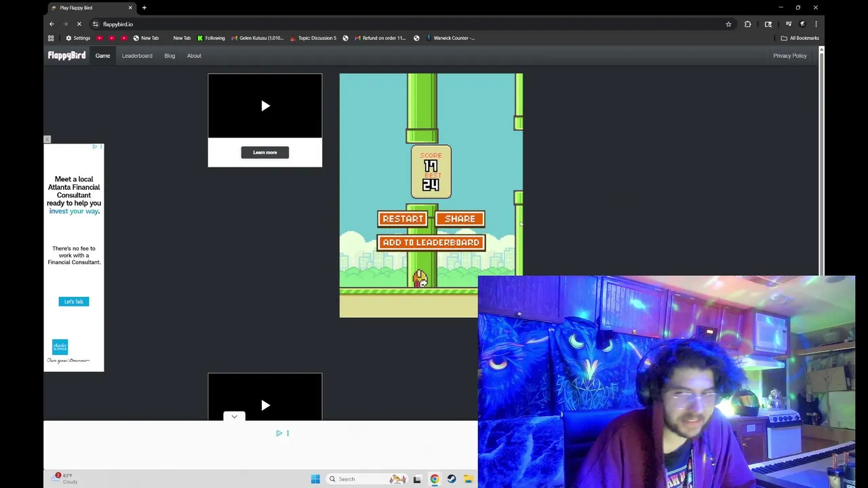Collapse the bottom ad with chevron
This screenshot has height=488, width=868.
234,417
